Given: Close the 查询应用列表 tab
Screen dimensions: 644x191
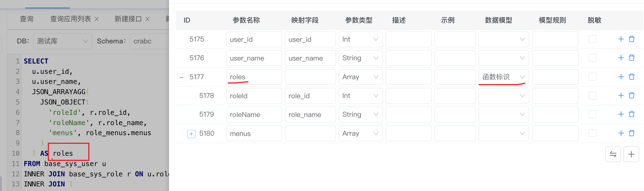Looking at the screenshot, I should tap(96, 19).
